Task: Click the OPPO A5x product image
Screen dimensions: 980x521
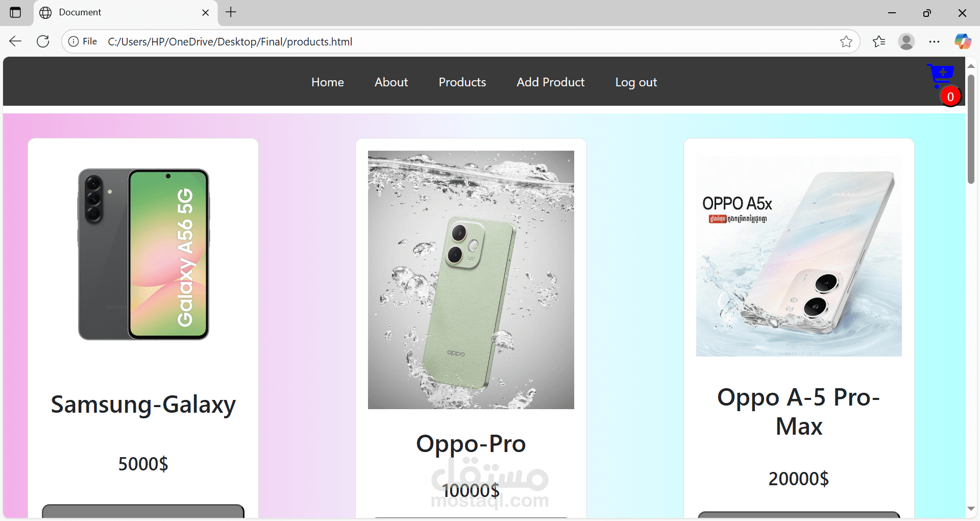Action: 799,253
